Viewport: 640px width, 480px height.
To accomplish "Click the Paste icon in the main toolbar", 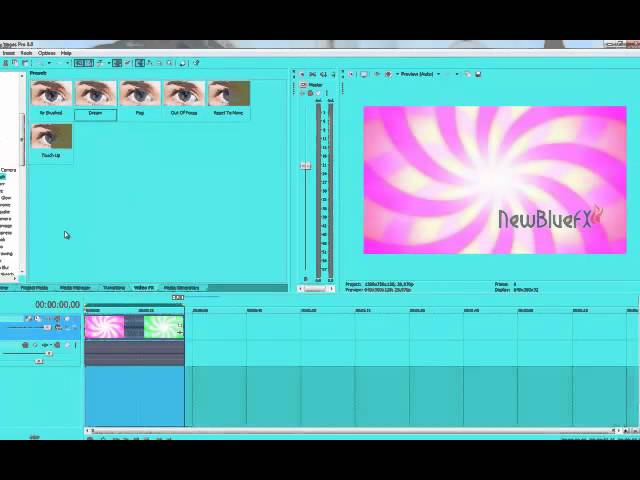I will tap(25, 63).
